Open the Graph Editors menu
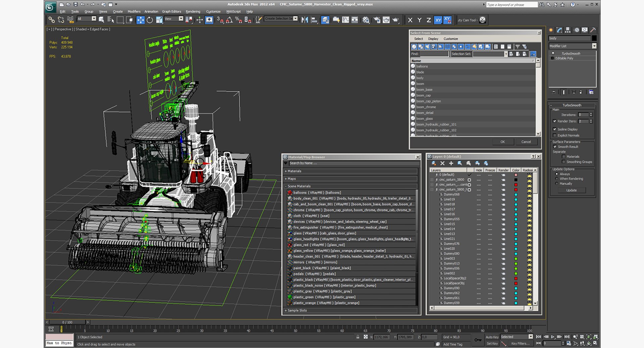The height and width of the screenshot is (348, 644). 171,11
